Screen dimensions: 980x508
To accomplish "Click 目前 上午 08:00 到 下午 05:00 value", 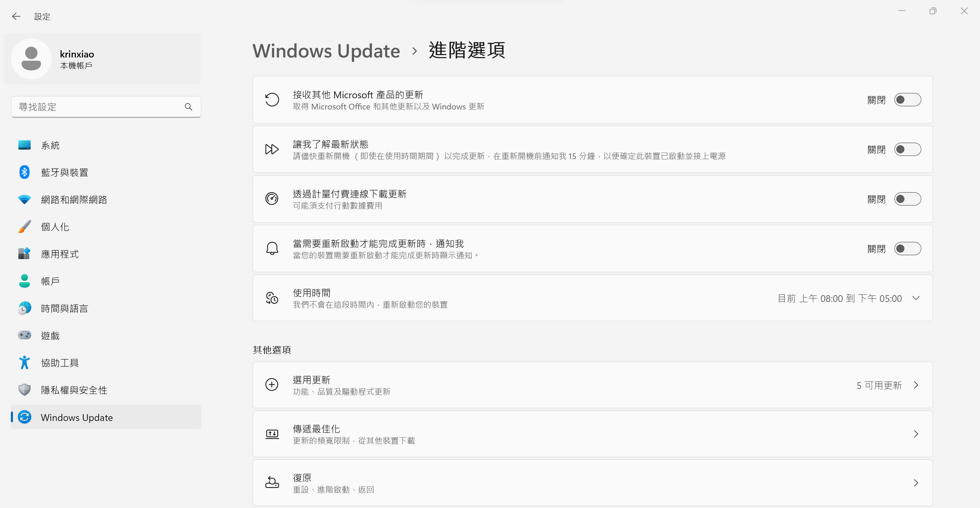I will click(x=839, y=298).
